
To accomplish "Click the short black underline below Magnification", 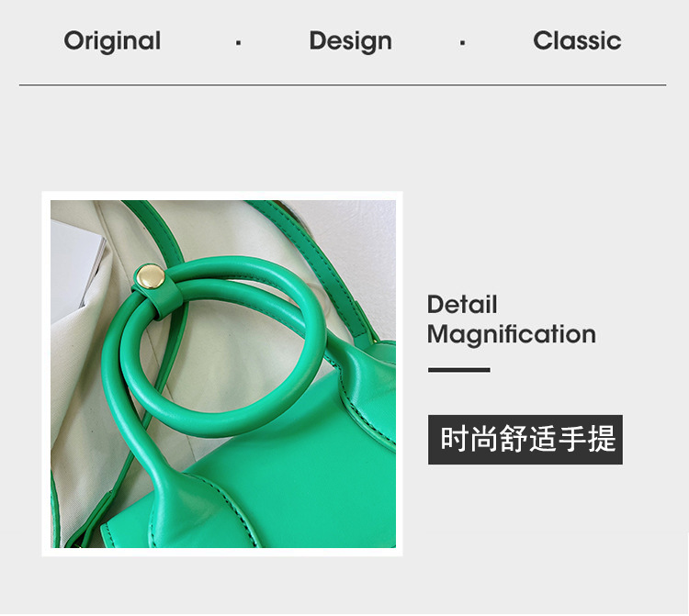I will [459, 370].
